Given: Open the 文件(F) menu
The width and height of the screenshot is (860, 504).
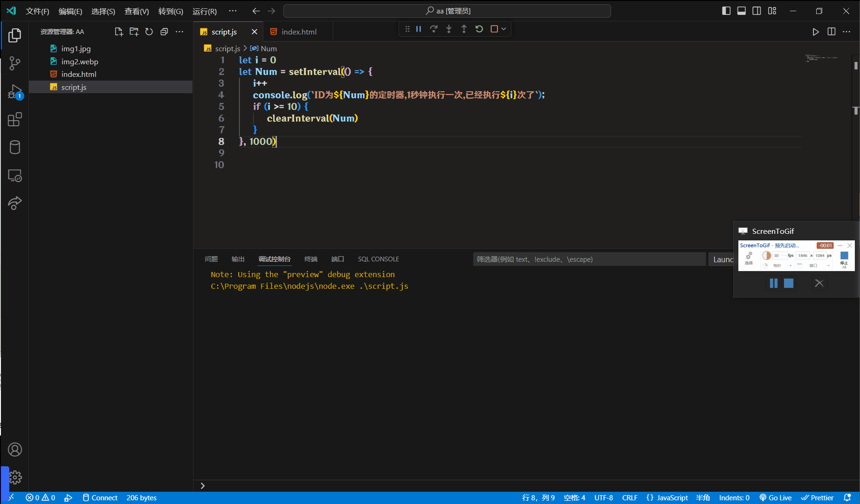Looking at the screenshot, I should tap(37, 11).
